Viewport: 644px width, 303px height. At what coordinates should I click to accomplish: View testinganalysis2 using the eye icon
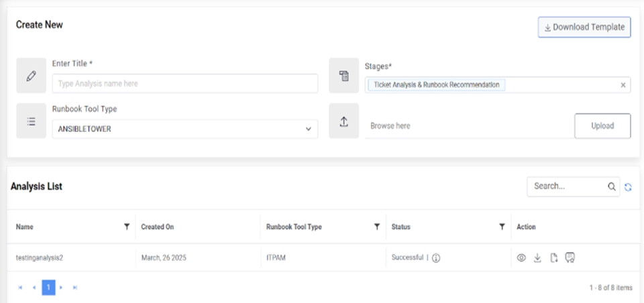[x=521, y=258]
